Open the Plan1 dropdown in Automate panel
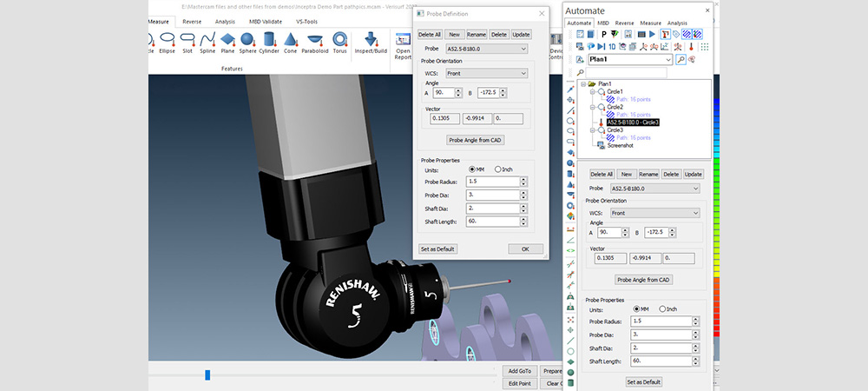 pos(630,59)
